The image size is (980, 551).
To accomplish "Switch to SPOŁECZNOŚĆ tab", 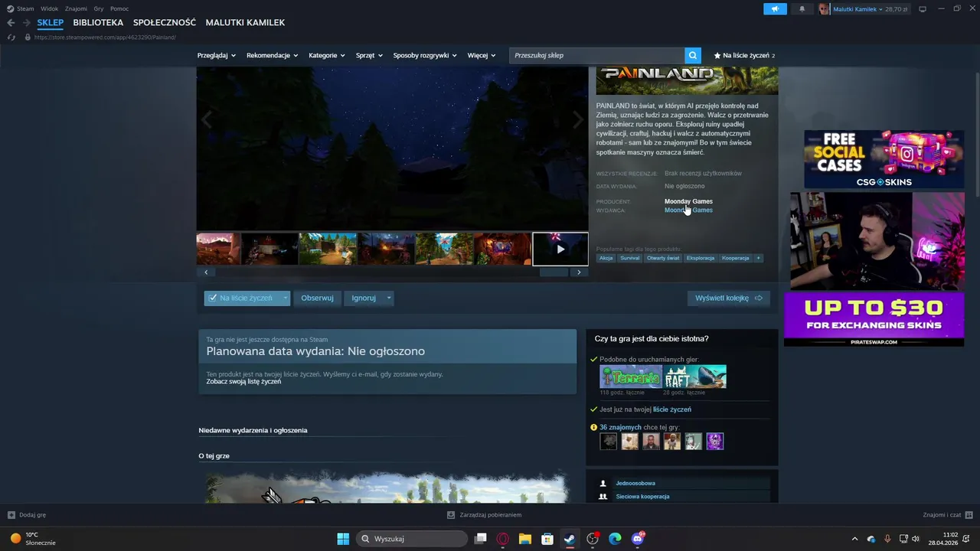I will click(165, 23).
